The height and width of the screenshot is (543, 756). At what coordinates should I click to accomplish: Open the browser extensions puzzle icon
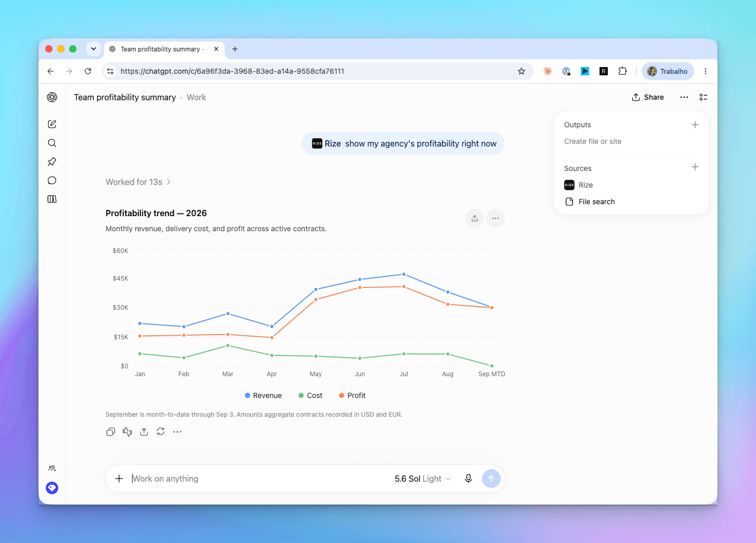tap(622, 71)
